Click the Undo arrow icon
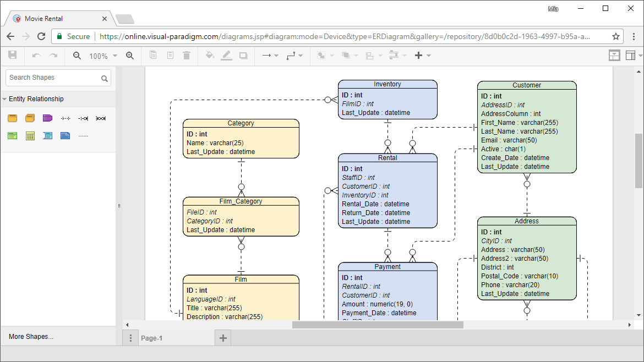The width and height of the screenshot is (644, 362). point(36,56)
